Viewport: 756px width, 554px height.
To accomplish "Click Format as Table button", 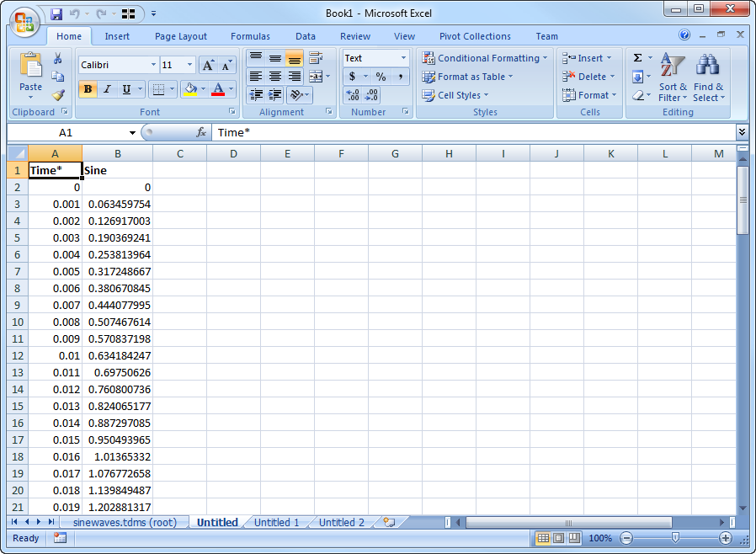I will [x=467, y=77].
